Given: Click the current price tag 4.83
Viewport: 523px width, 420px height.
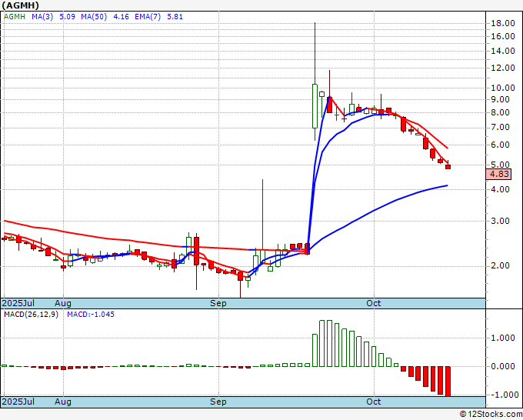Looking at the screenshot, I should click(x=498, y=174).
